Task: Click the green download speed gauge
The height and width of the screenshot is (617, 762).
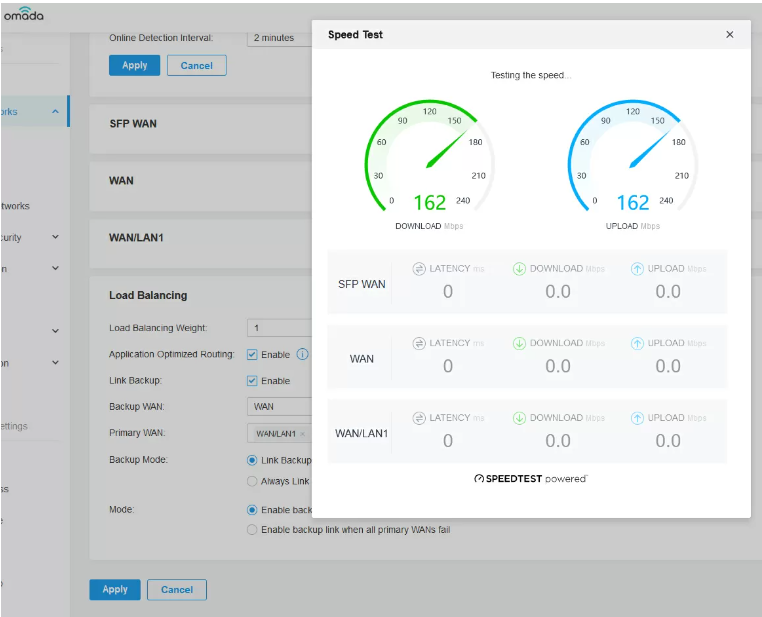Action: click(x=429, y=160)
